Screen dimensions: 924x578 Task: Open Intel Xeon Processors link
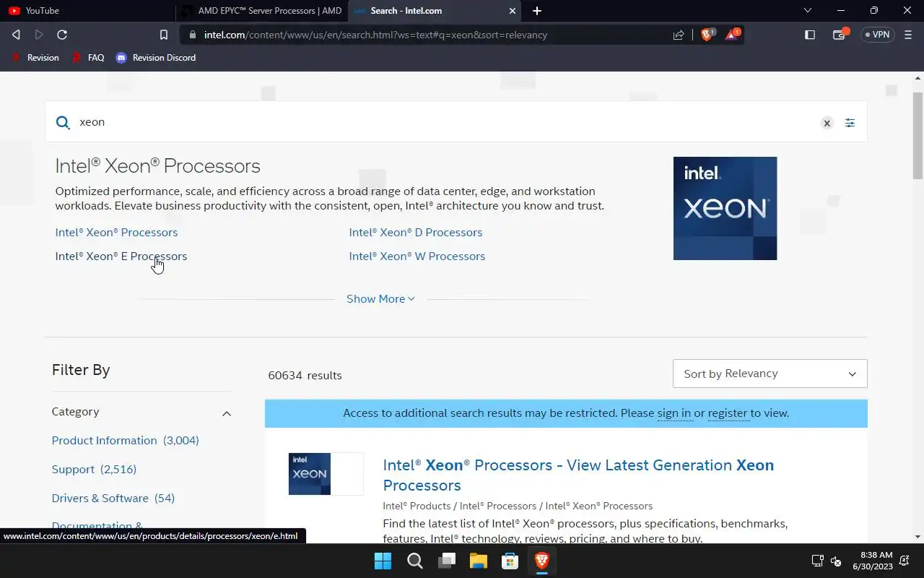click(116, 233)
